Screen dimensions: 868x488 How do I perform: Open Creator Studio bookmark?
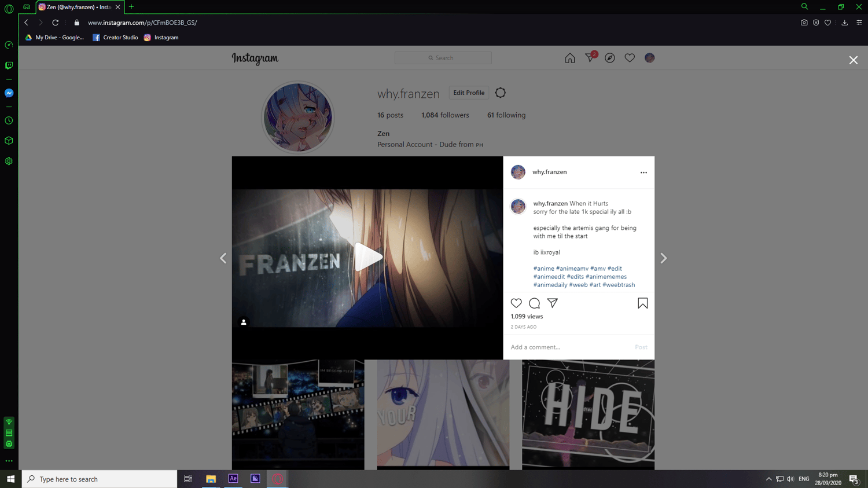pos(115,38)
